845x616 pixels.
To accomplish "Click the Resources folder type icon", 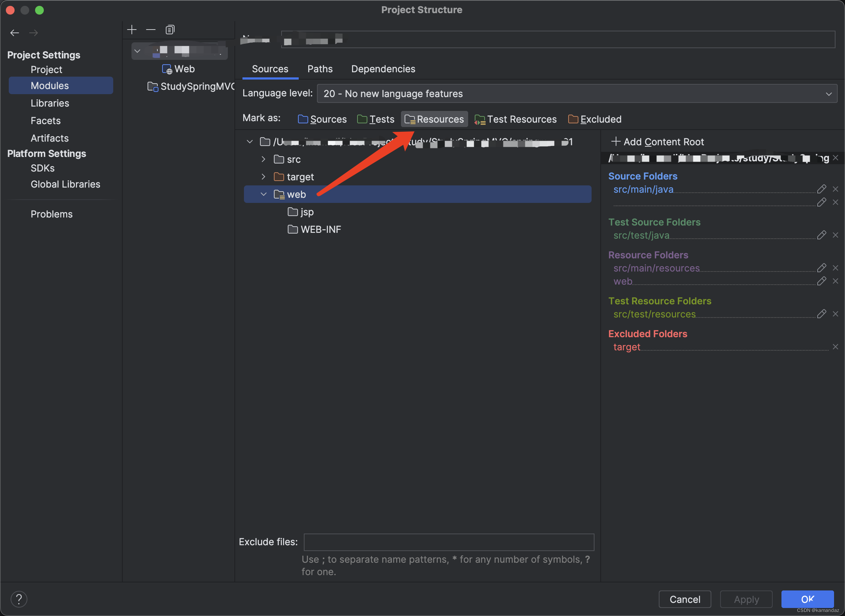I will click(409, 119).
